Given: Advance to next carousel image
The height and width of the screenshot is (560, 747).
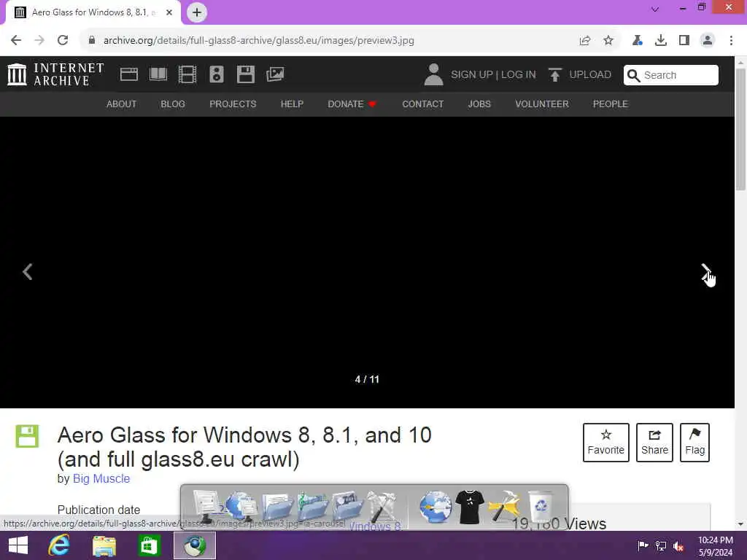Looking at the screenshot, I should coord(706,272).
